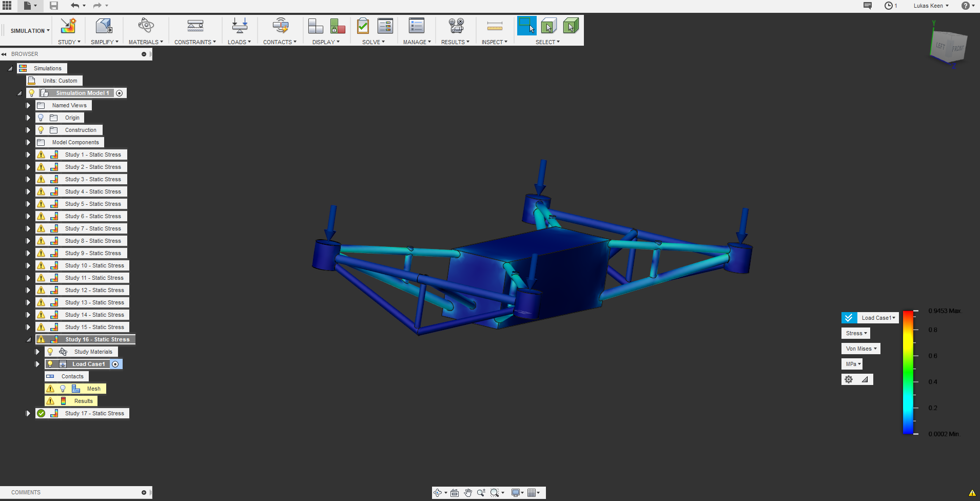Click the Solve checkmark icon
The height and width of the screenshot is (501, 980).
click(363, 26)
